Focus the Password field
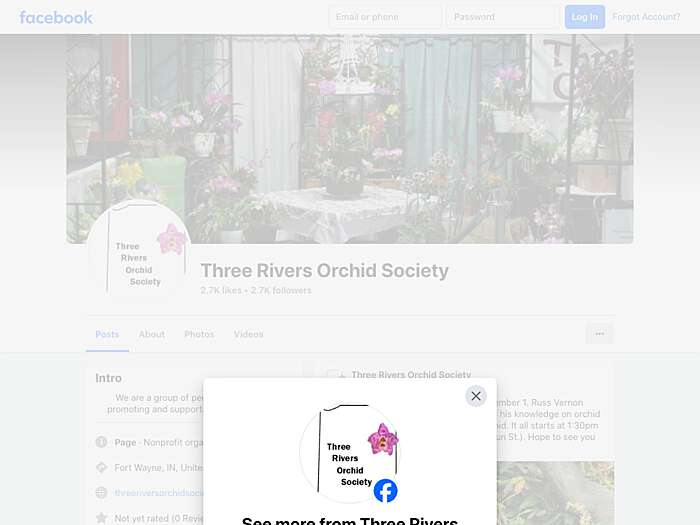 [x=503, y=17]
